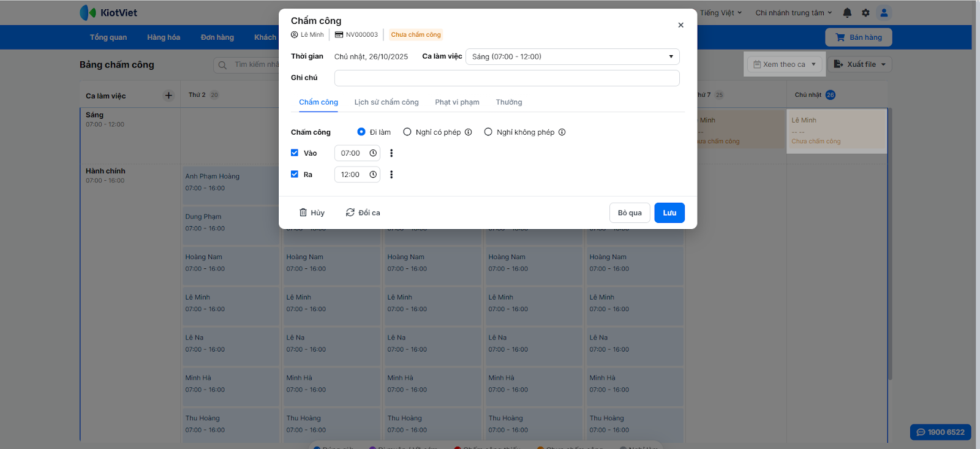Open the three-dot menu beside Ra time
Viewport: 980px width, 449px height.
[x=391, y=175]
